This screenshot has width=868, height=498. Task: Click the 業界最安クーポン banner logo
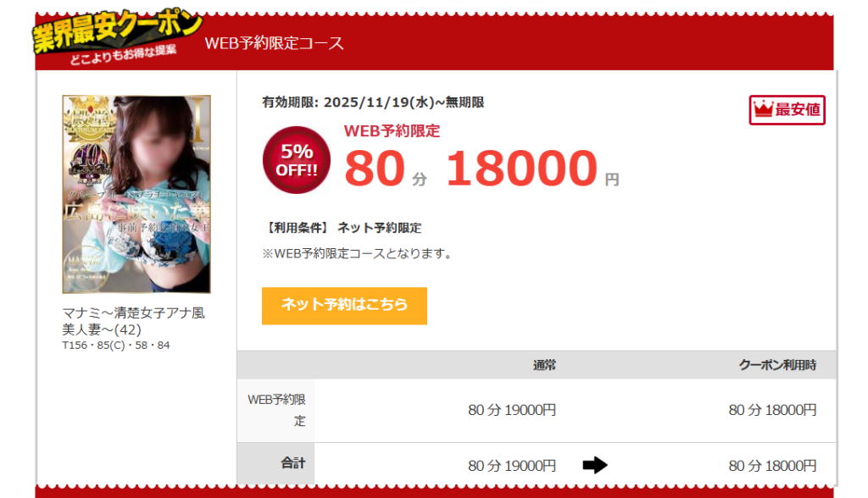click(x=117, y=37)
